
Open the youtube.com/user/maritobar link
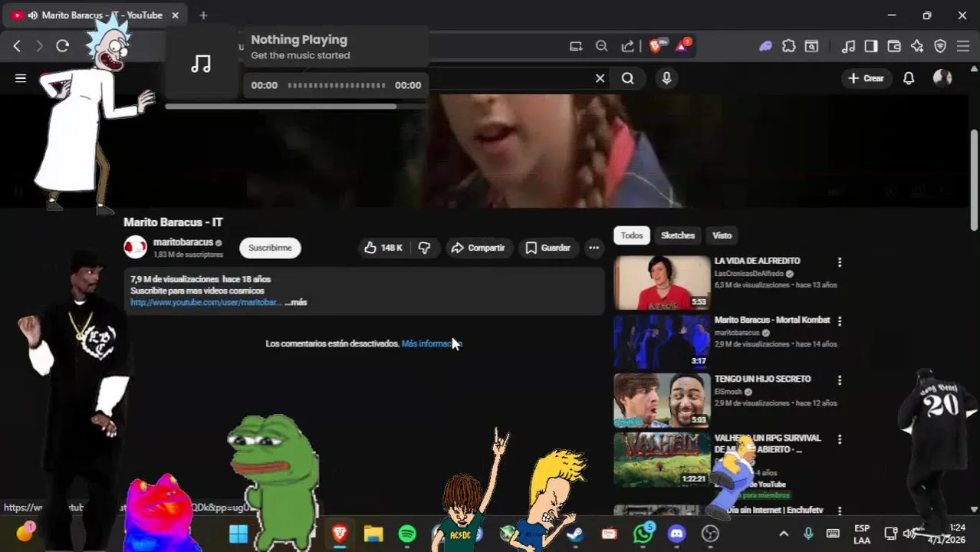(x=206, y=303)
